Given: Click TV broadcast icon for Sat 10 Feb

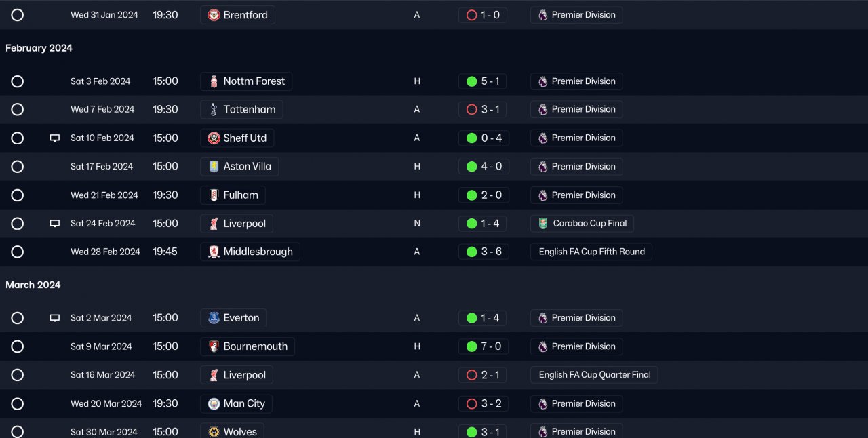Looking at the screenshot, I should pos(55,138).
